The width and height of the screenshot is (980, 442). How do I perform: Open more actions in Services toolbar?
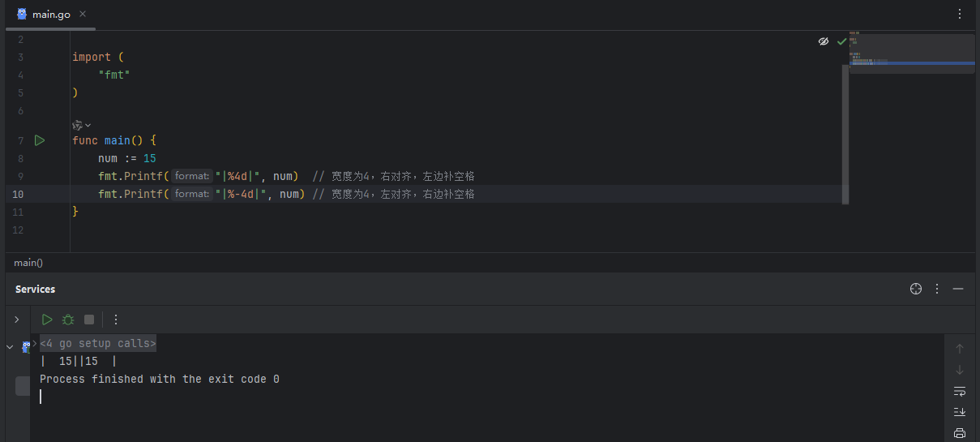[x=116, y=320]
